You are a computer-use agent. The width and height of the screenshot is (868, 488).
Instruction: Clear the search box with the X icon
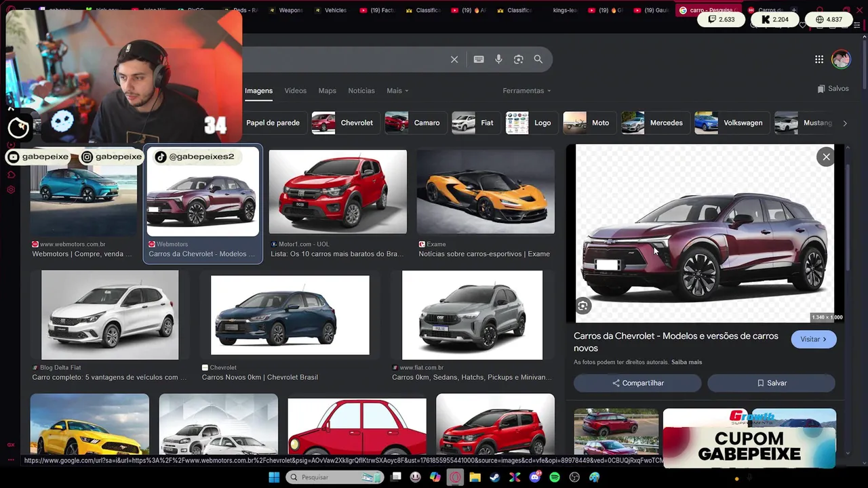pos(454,60)
